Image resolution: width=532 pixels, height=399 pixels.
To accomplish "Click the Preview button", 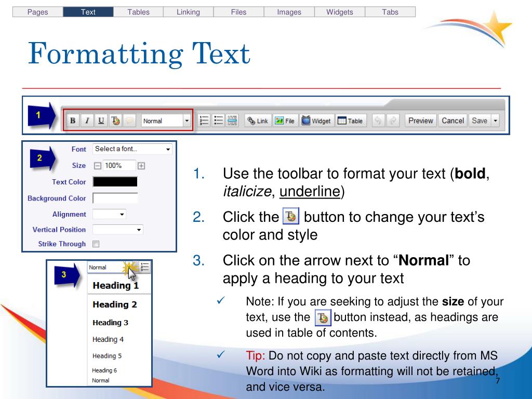I will click(x=421, y=121).
